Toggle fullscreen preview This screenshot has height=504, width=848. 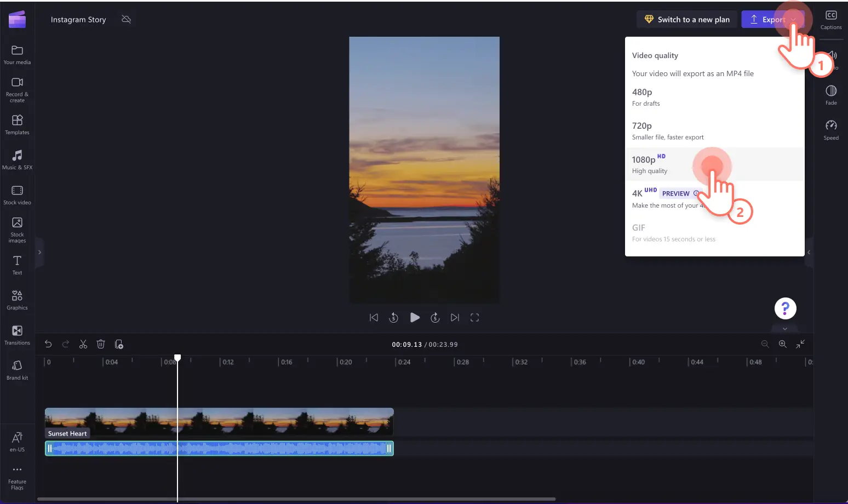coord(474,318)
